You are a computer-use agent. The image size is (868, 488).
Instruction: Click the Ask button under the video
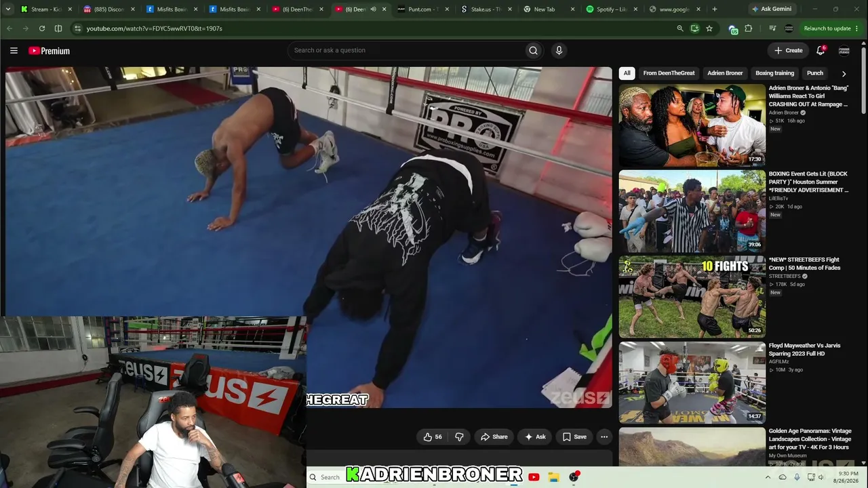[535, 437]
